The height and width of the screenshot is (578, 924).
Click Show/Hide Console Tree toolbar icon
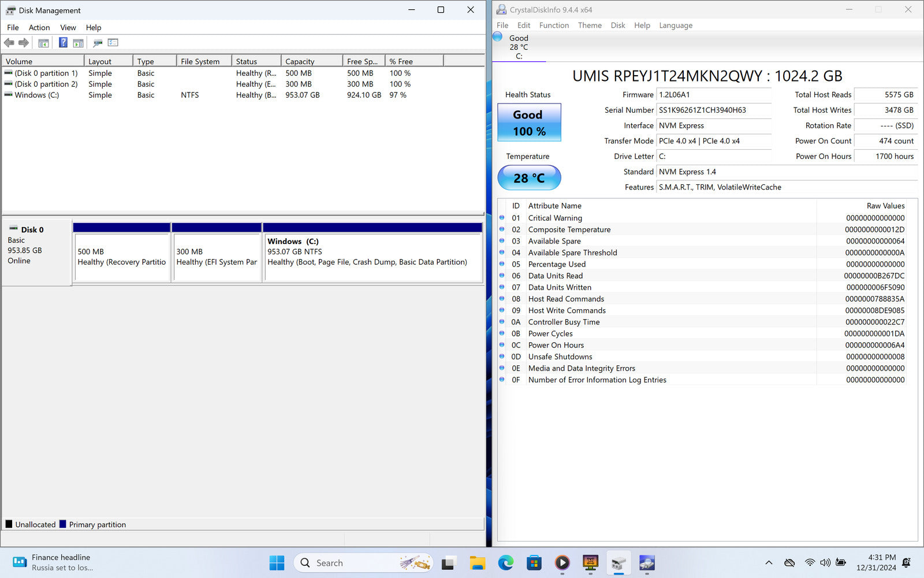[43, 43]
